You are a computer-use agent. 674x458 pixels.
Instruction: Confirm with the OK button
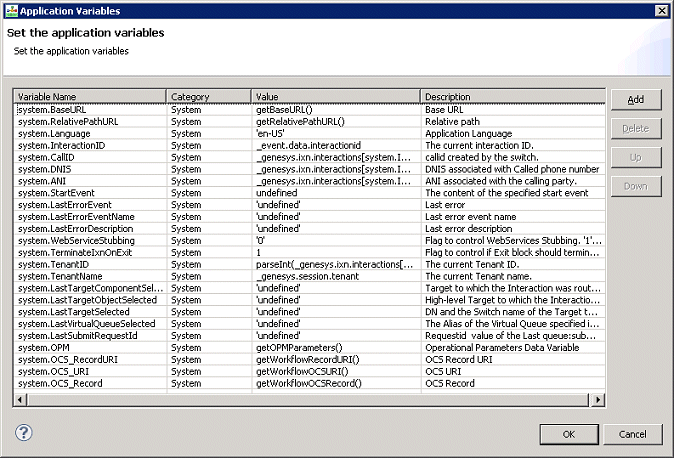[569, 434]
